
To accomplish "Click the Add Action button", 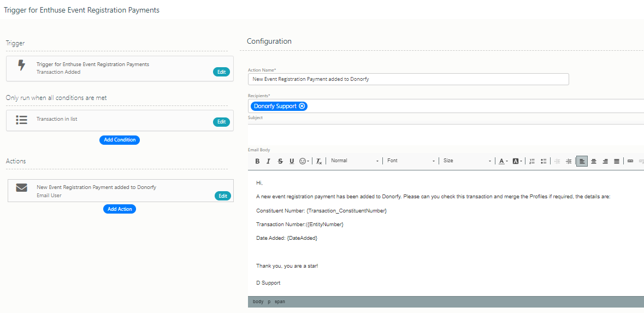I will [x=120, y=209].
